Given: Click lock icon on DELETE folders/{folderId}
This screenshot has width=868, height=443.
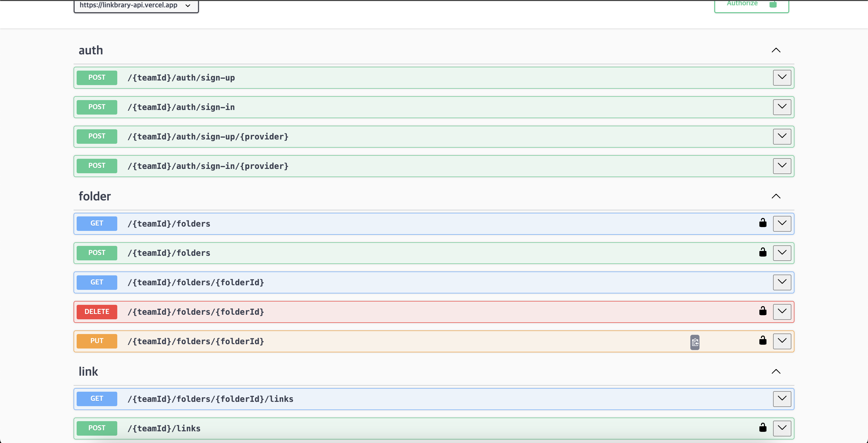Looking at the screenshot, I should [x=763, y=310].
